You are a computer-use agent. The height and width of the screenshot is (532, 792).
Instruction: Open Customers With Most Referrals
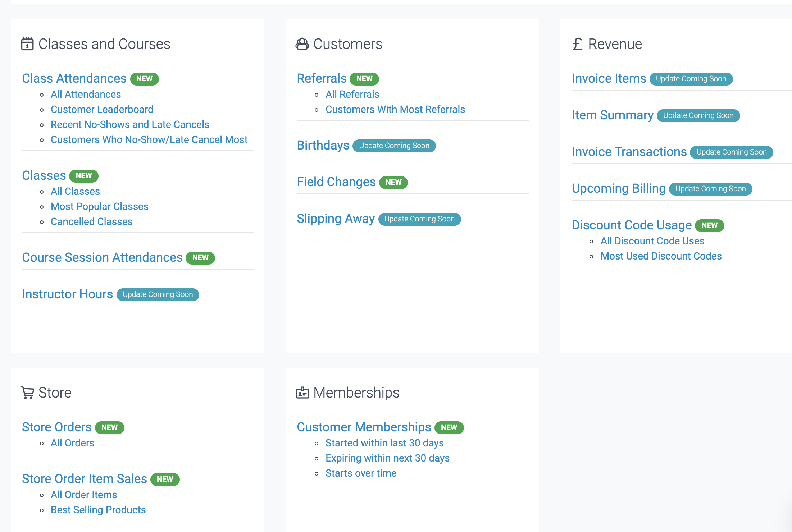tap(395, 109)
